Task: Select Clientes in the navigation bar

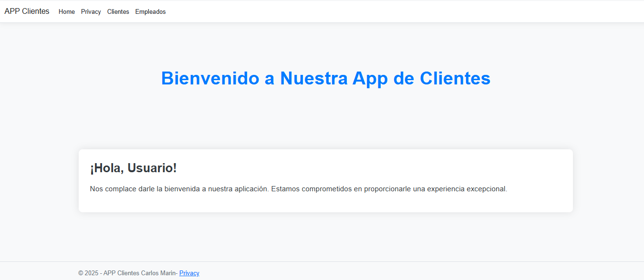Action: [x=118, y=11]
